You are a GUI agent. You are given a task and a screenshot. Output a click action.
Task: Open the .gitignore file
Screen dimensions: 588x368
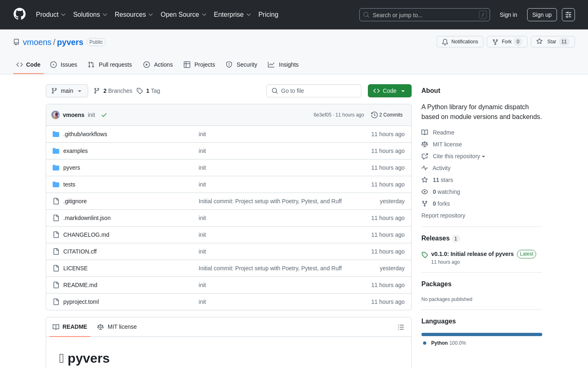pos(75,201)
